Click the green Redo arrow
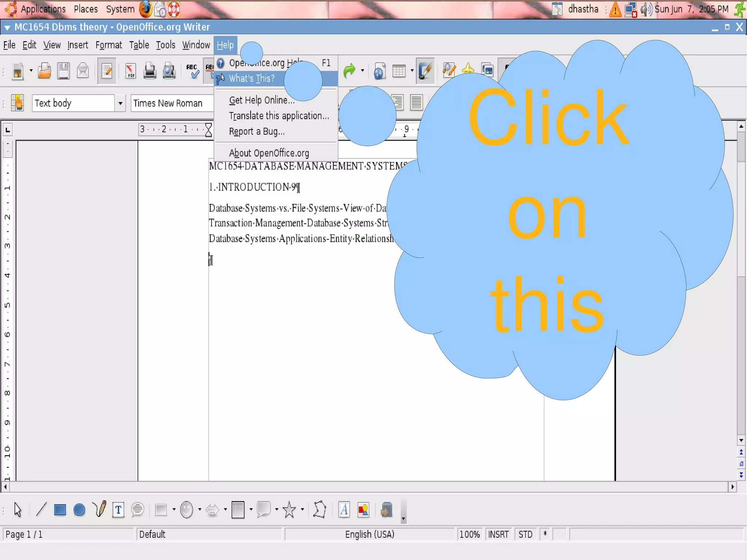The image size is (747, 560). (x=349, y=71)
